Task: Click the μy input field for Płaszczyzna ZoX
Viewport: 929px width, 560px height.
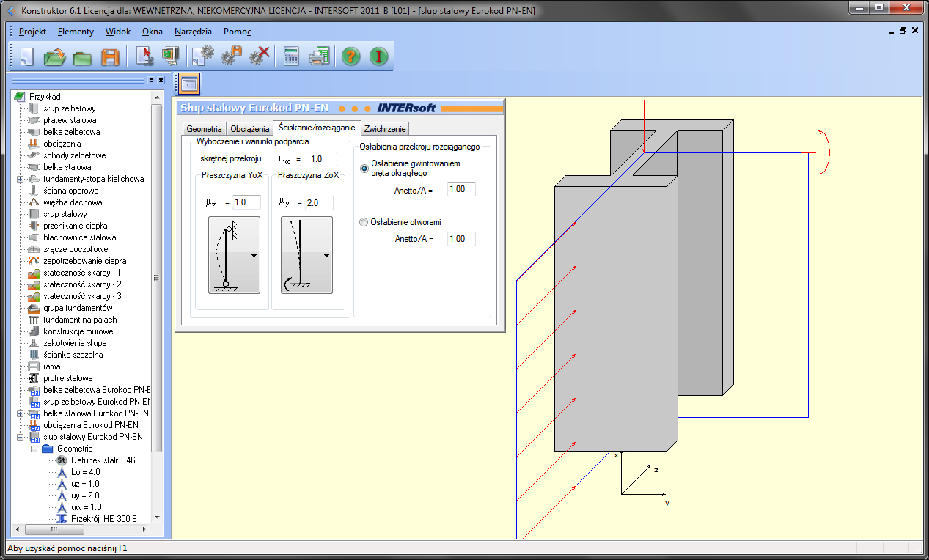Action: (x=319, y=203)
